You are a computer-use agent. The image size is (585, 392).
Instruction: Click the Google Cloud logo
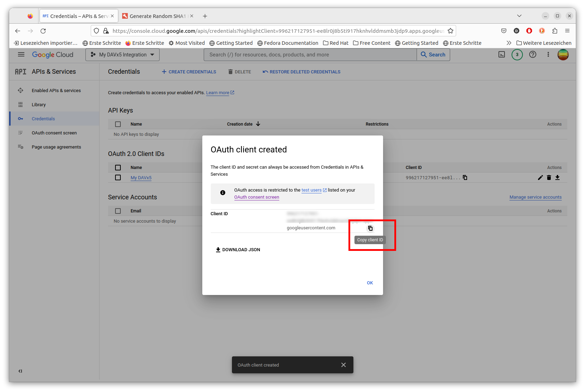(x=53, y=54)
